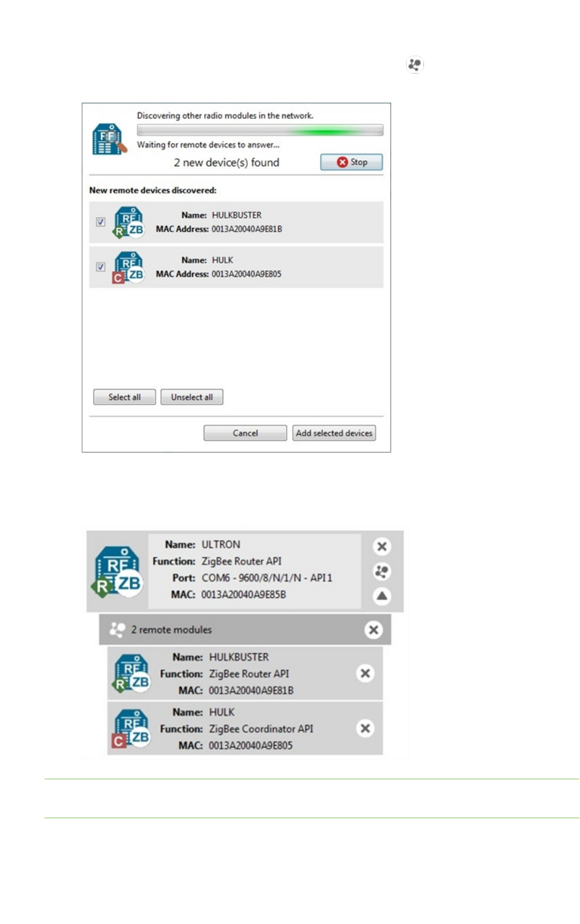Remove the HULK coordinator remote module
580x924 pixels.
(x=365, y=729)
